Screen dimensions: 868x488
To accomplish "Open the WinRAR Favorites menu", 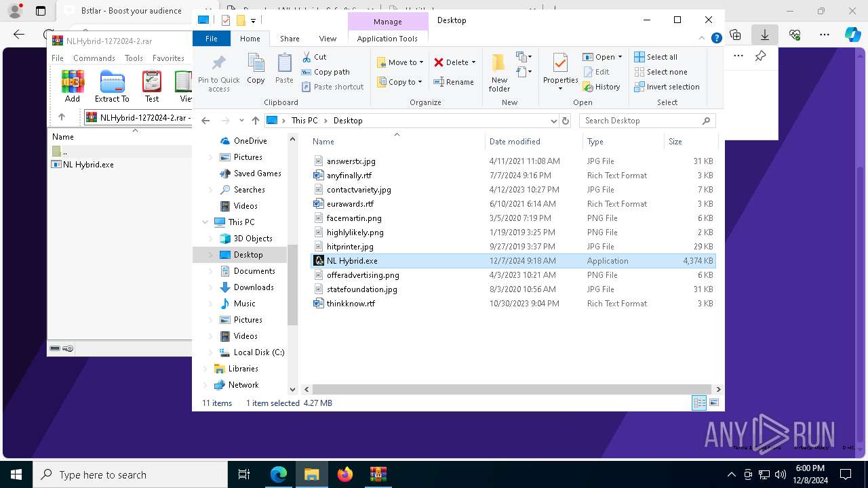I will point(168,58).
